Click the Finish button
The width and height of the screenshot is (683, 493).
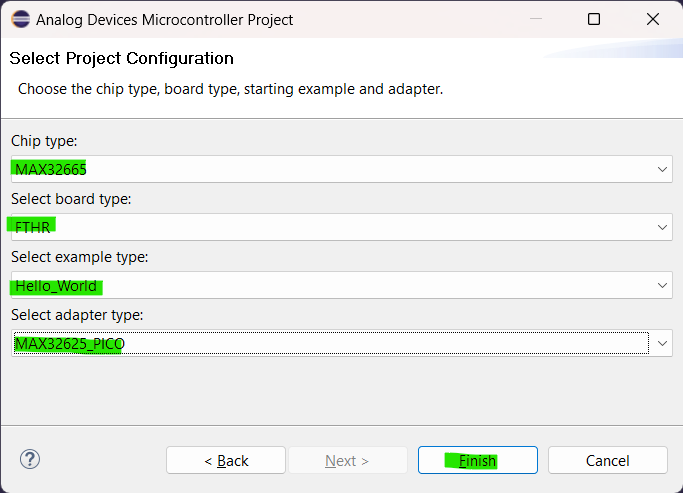[477, 460]
